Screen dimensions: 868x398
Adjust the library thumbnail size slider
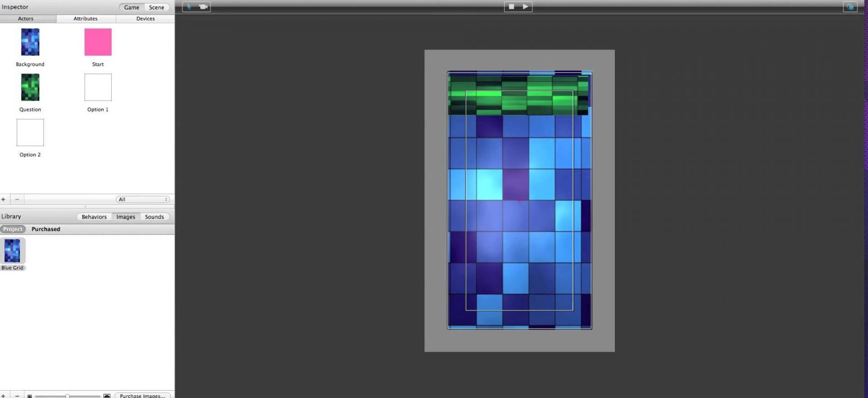(x=67, y=396)
